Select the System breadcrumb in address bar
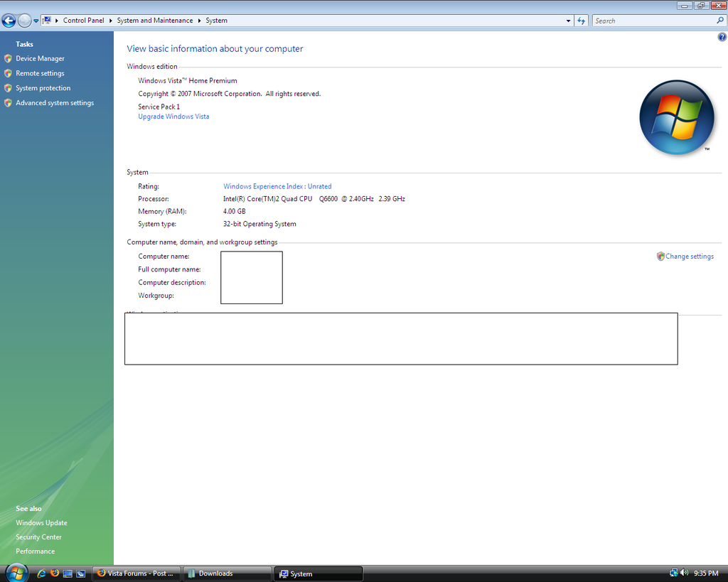 tap(216, 21)
